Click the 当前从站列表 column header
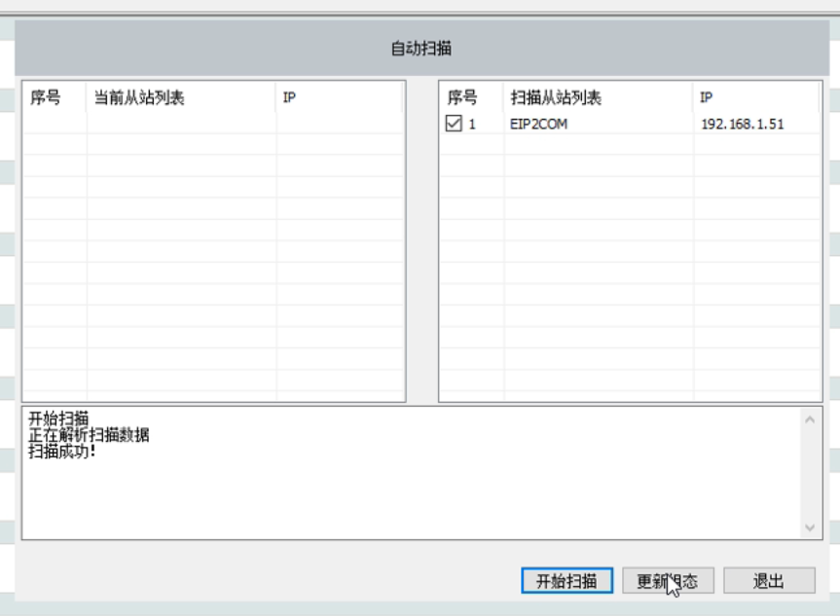 tap(139, 98)
